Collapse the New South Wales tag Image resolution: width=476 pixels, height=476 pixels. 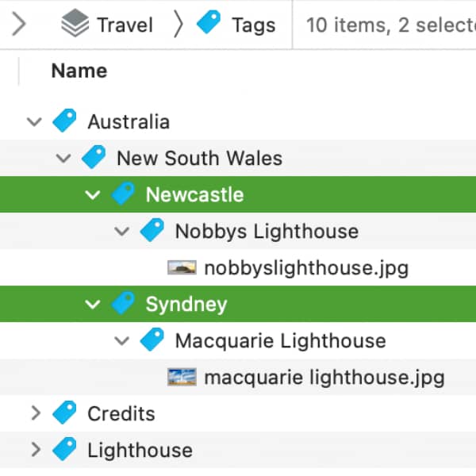(x=63, y=158)
